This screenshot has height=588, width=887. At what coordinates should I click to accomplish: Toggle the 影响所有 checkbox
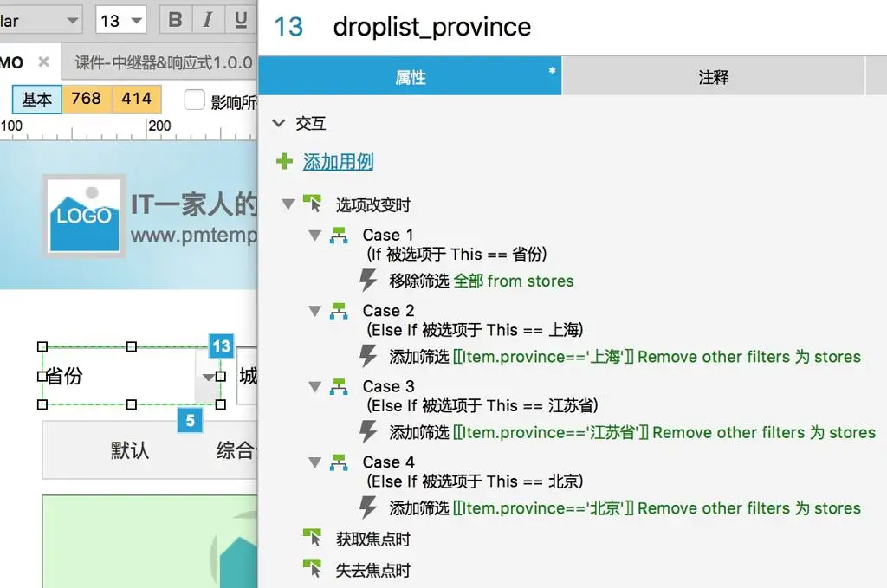[195, 100]
